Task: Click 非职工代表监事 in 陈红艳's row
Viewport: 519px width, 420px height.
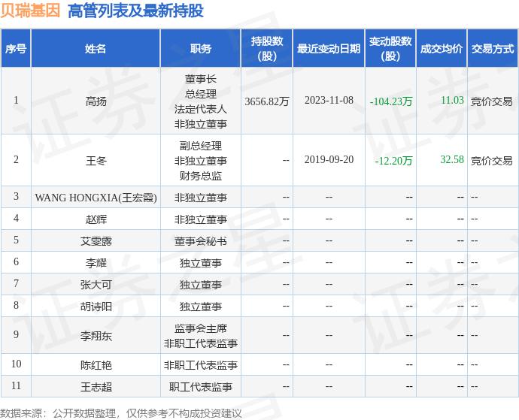Action: coord(201,365)
